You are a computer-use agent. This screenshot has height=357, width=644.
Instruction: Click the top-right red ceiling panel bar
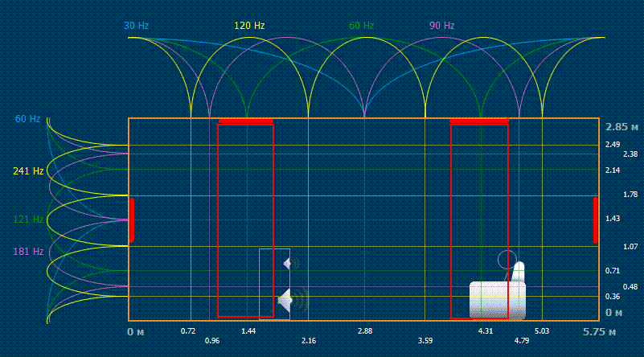pos(479,121)
